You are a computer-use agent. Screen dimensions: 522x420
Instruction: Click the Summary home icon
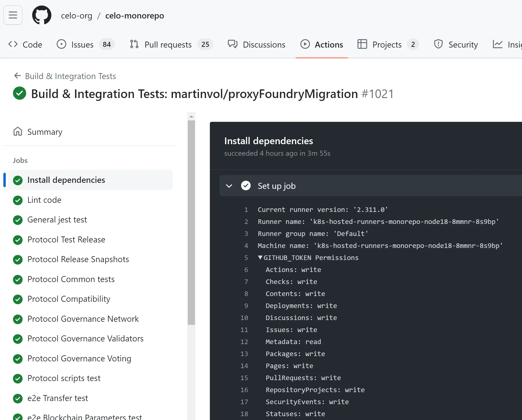pos(18,131)
